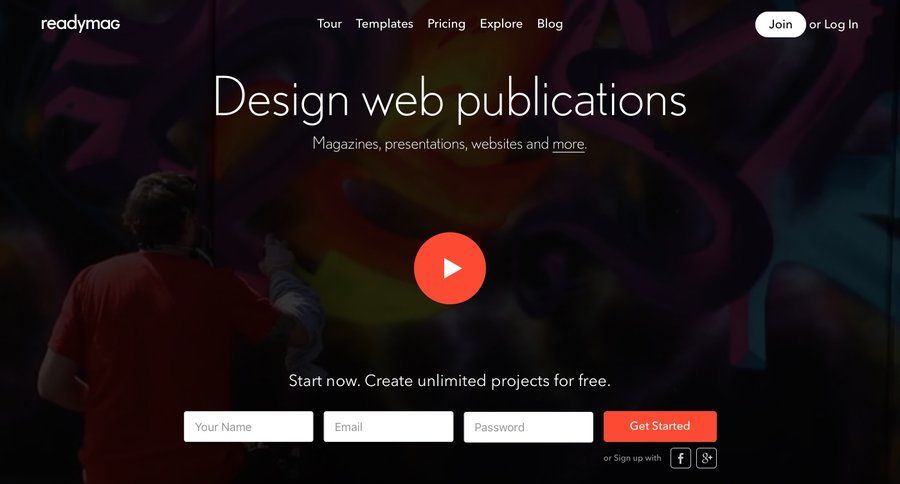Play the intro video
Screen dimensions: 900x484
pyautogui.click(x=450, y=268)
